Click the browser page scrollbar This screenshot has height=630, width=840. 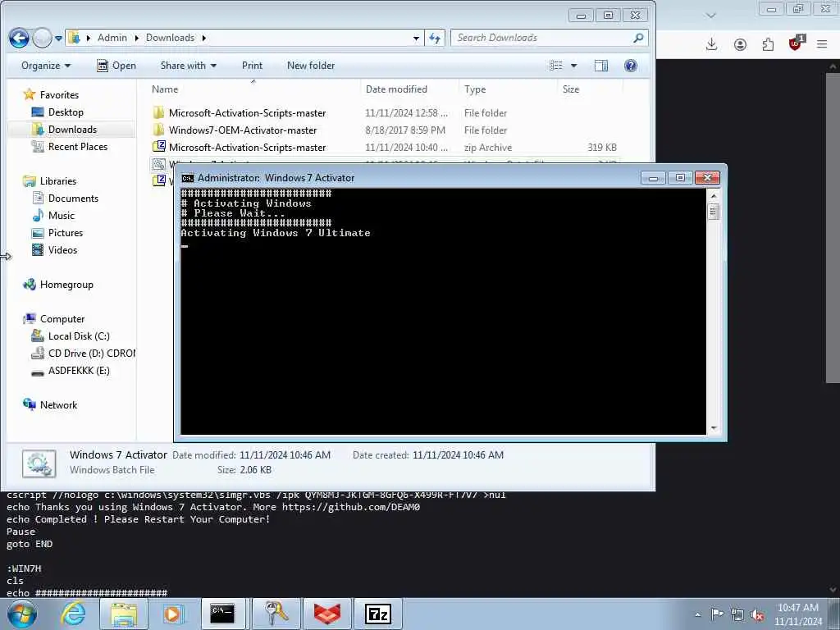(832, 227)
